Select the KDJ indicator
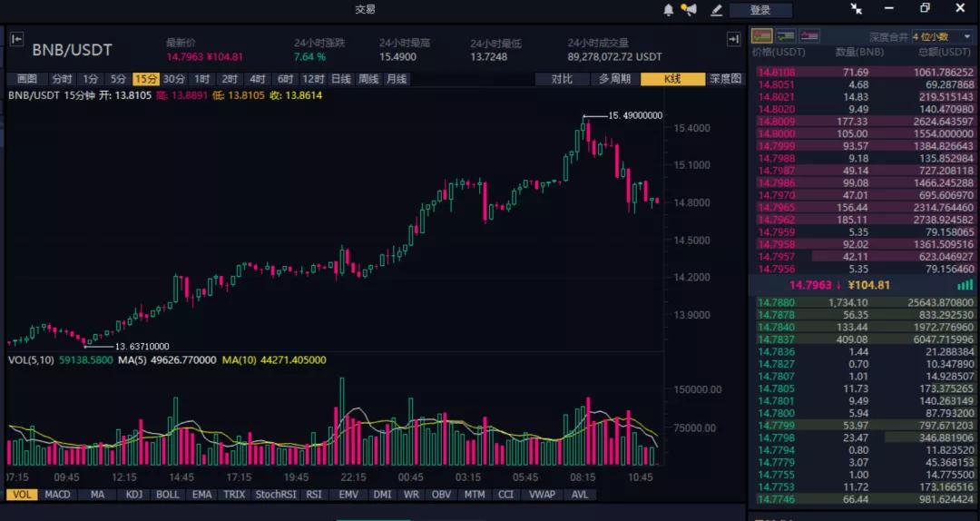The height and width of the screenshot is (521, 980). [133, 495]
